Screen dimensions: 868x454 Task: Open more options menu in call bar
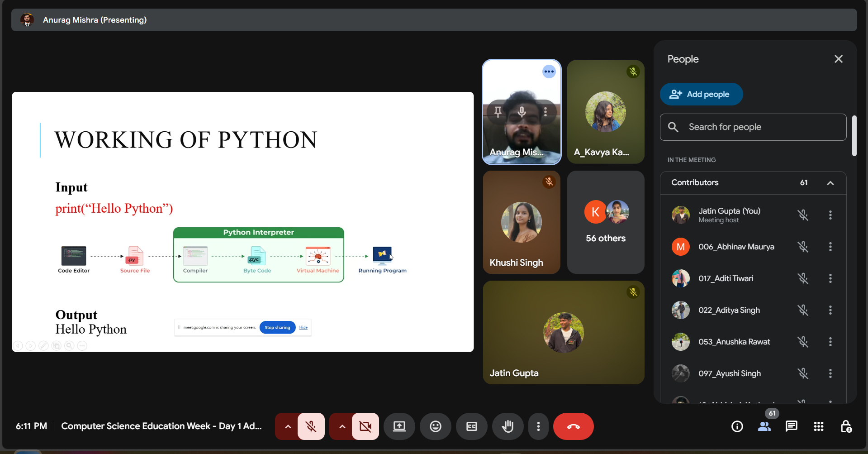538,426
